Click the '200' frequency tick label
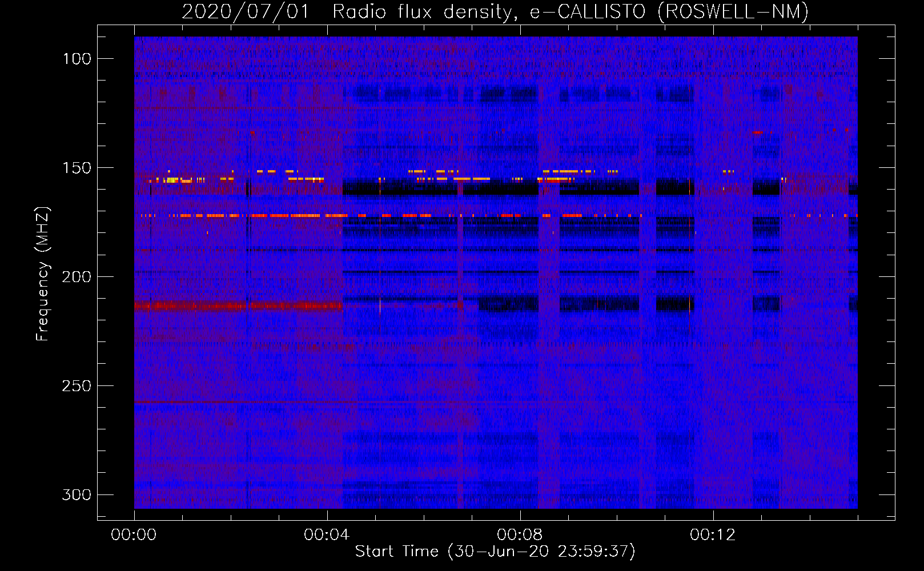Image resolution: width=924 pixels, height=571 pixels. pos(77,277)
